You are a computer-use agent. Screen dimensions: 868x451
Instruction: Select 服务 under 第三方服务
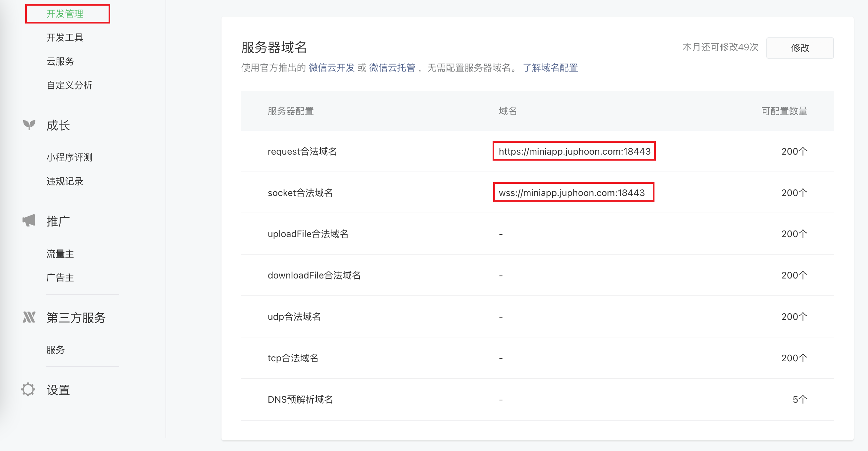tap(56, 350)
